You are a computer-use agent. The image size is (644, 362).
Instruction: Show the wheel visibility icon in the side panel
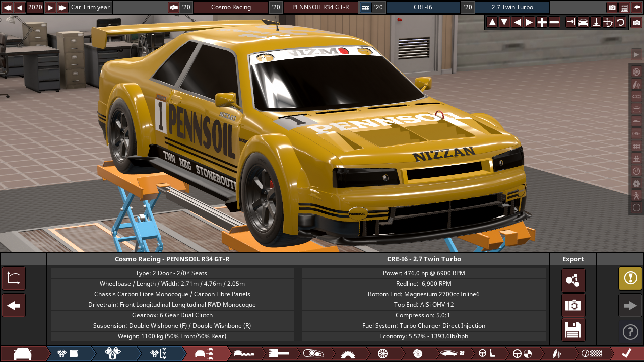(x=636, y=71)
